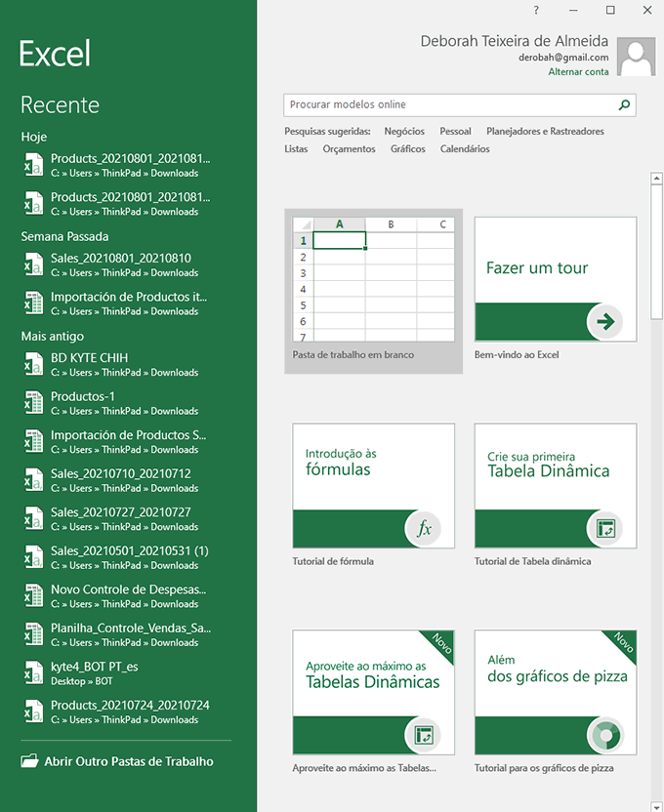Select Negócios suggested search
This screenshot has width=664, height=812.
404,132
